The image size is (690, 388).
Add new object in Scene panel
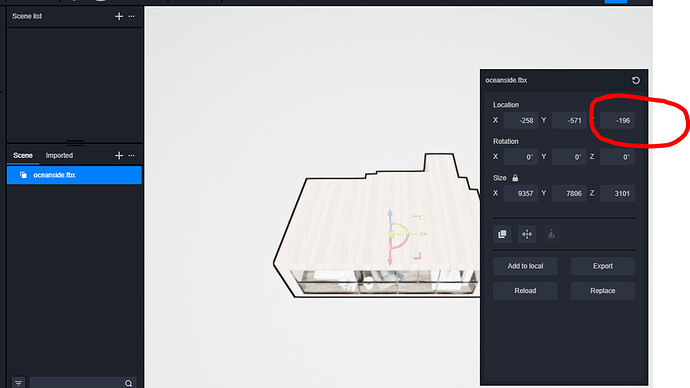coord(119,155)
